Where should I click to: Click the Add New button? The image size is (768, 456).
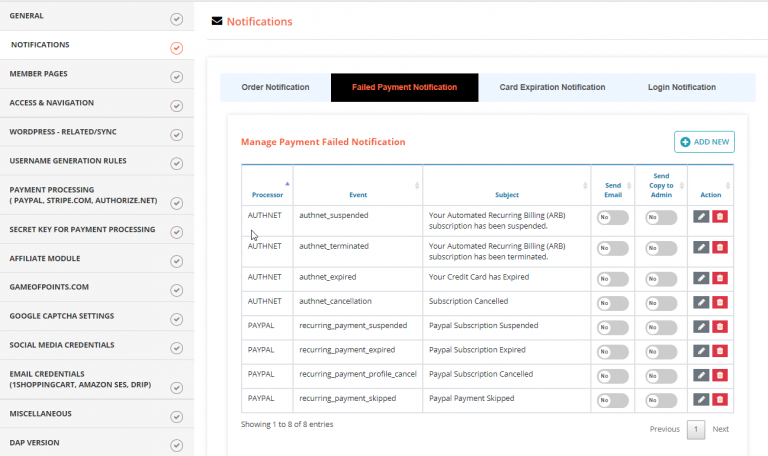pyautogui.click(x=704, y=142)
